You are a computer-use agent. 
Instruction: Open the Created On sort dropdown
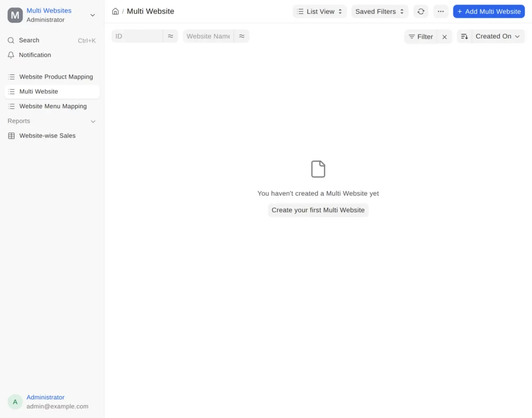(498, 36)
